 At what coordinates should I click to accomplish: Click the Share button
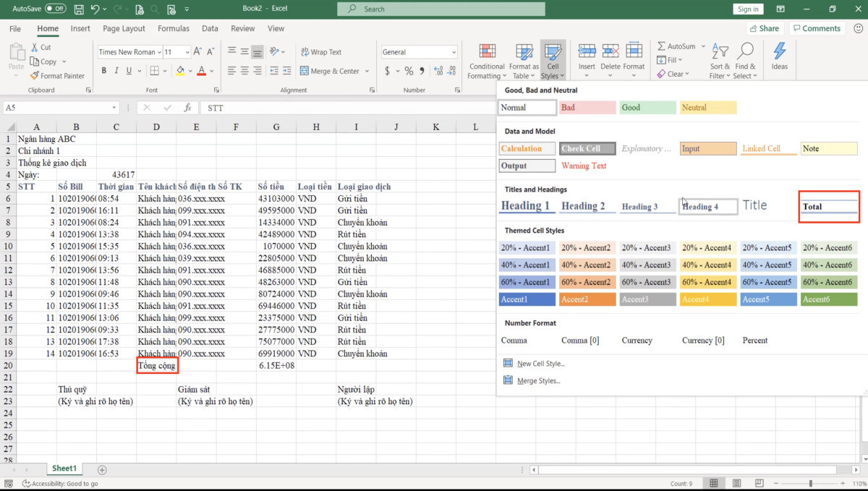pyautogui.click(x=764, y=28)
